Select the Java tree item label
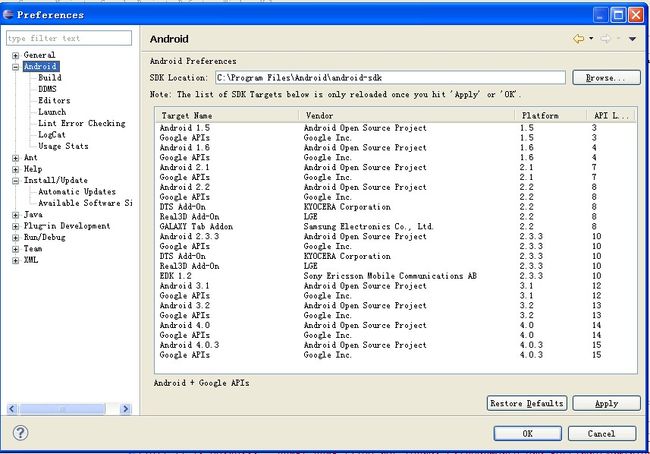650x454 pixels. pos(33,214)
